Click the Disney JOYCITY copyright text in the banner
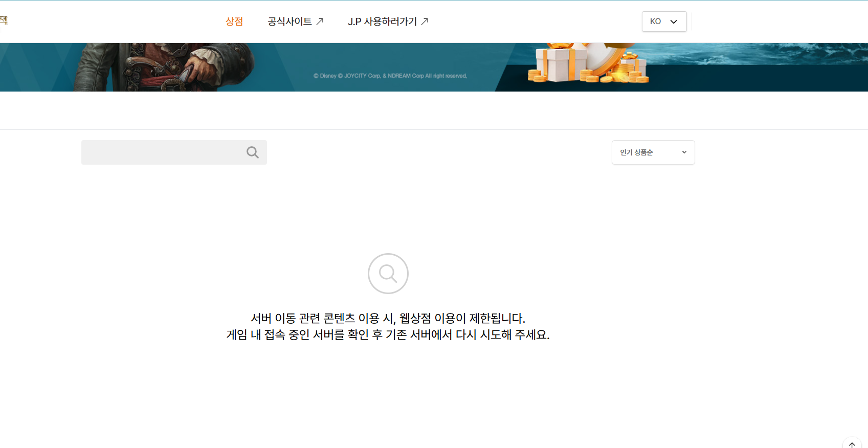The width and height of the screenshot is (868, 448). pos(390,76)
